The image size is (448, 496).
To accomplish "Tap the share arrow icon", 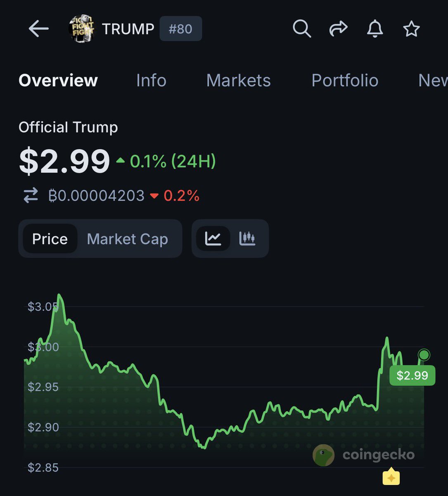I will [338, 29].
